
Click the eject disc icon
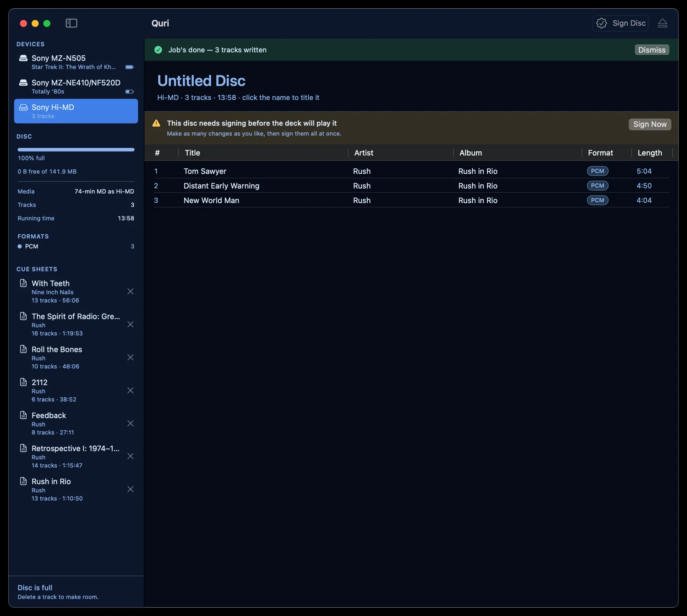[x=662, y=23]
